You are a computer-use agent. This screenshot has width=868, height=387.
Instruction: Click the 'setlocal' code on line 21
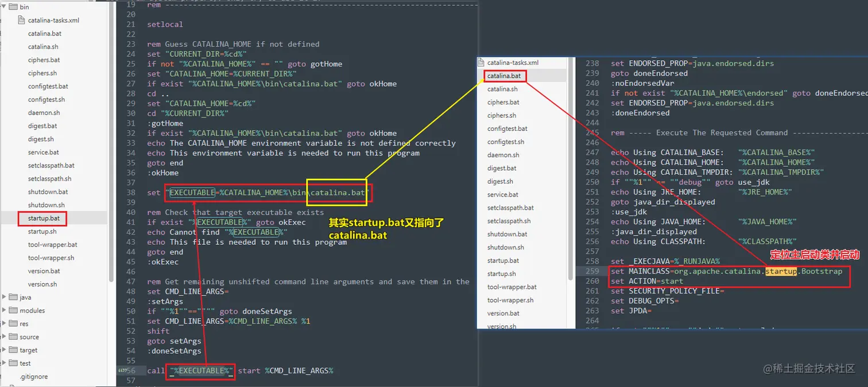click(x=165, y=24)
